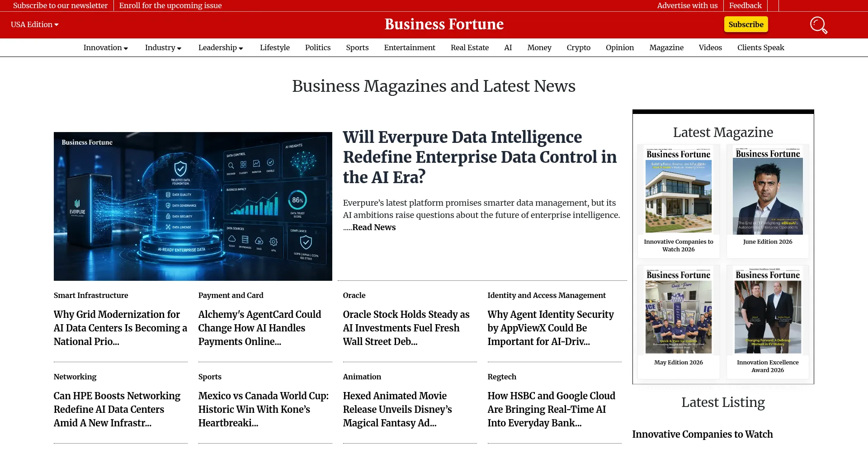Select AI in the navigation bar
The image size is (868, 449).
508,47
